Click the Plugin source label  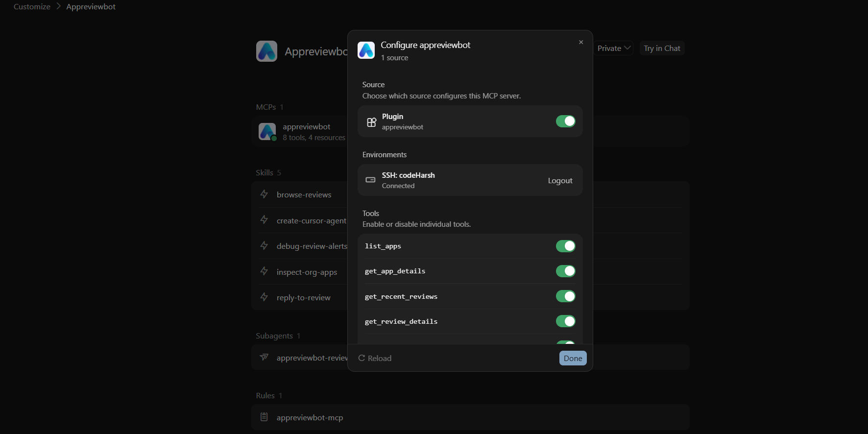pyautogui.click(x=393, y=116)
